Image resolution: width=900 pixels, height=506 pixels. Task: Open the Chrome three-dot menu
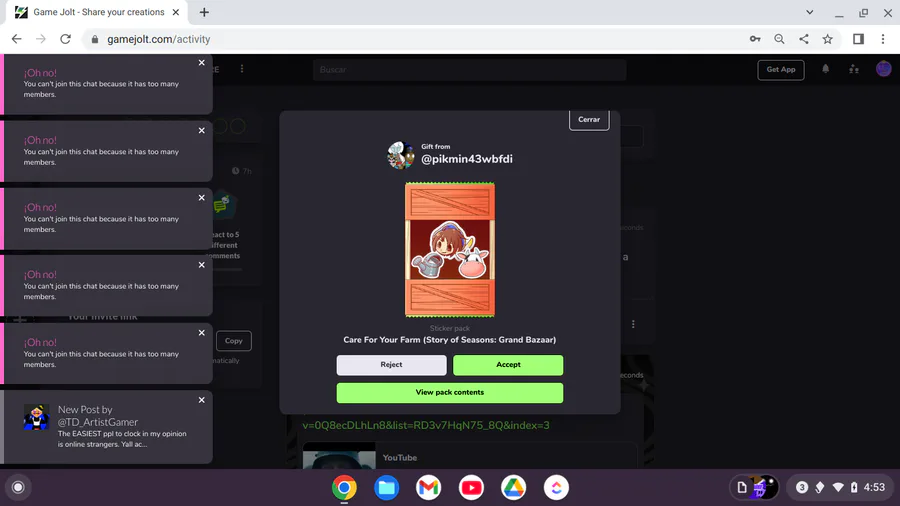tap(883, 39)
